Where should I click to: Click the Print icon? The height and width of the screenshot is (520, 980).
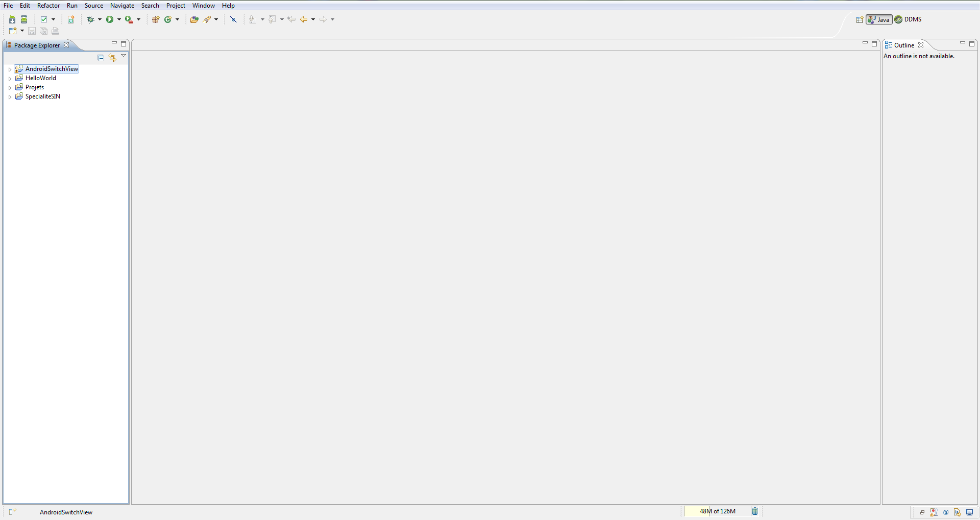[x=56, y=31]
